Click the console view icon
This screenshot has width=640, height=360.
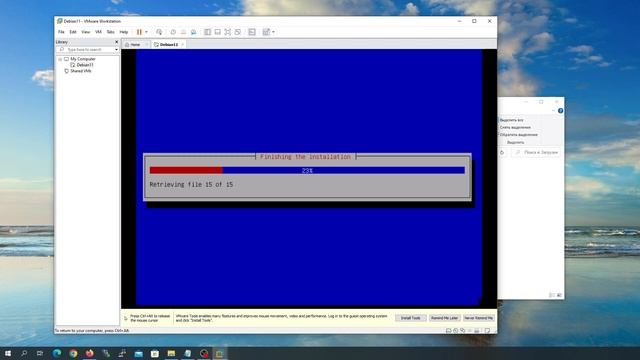point(252,32)
